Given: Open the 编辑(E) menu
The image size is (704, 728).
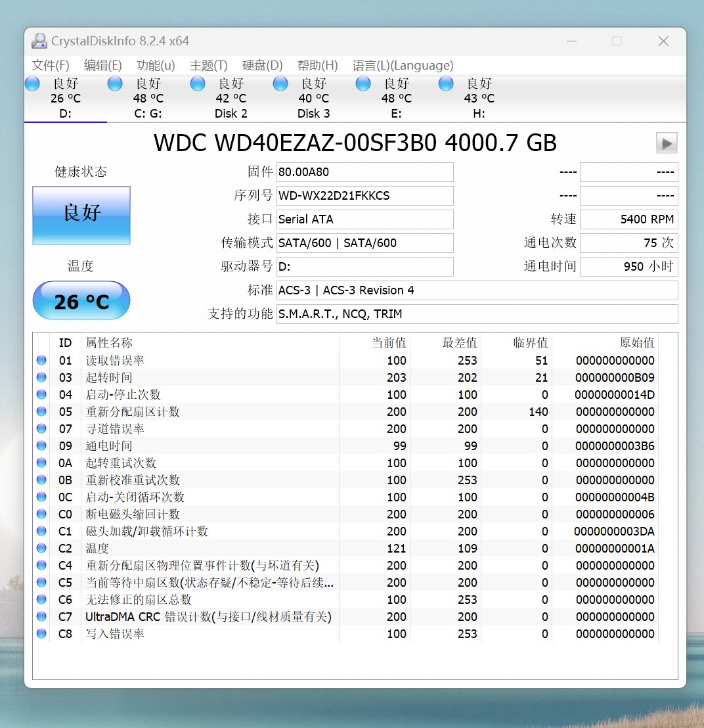Looking at the screenshot, I should (x=102, y=66).
